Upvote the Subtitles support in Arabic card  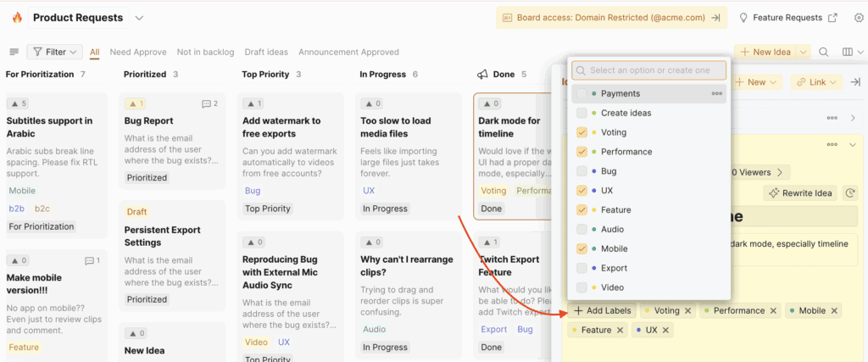[18, 104]
